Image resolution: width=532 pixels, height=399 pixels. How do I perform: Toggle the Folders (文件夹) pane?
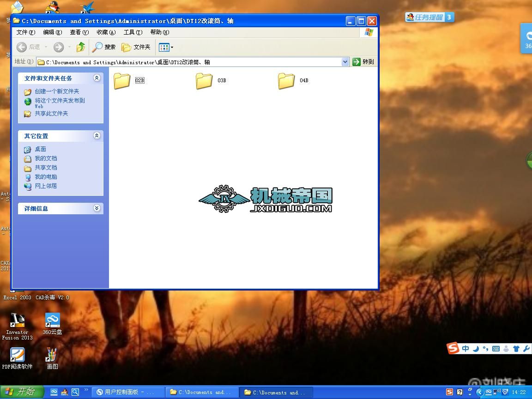(136, 47)
